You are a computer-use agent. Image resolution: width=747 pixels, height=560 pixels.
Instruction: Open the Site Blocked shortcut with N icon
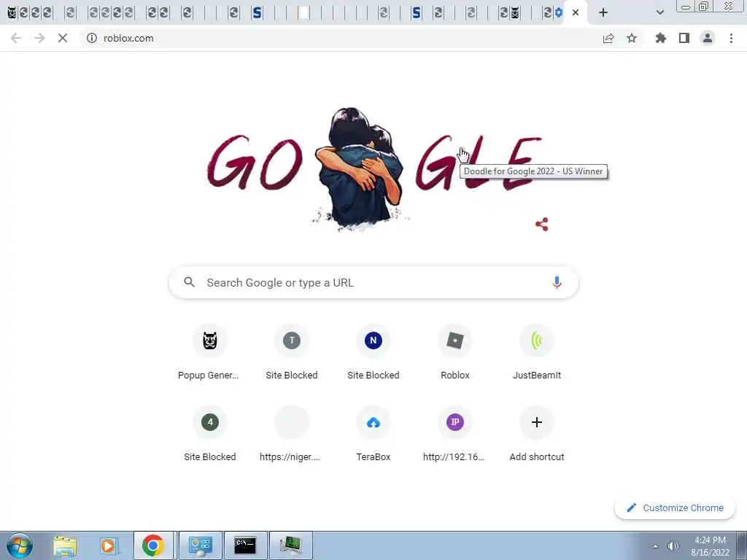[x=373, y=352]
